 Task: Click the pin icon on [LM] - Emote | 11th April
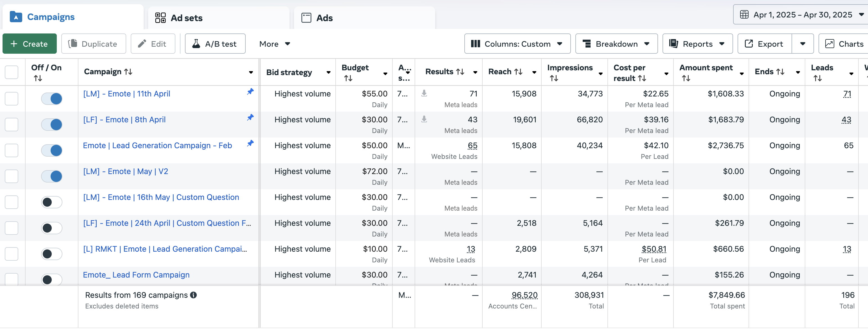pos(250,92)
